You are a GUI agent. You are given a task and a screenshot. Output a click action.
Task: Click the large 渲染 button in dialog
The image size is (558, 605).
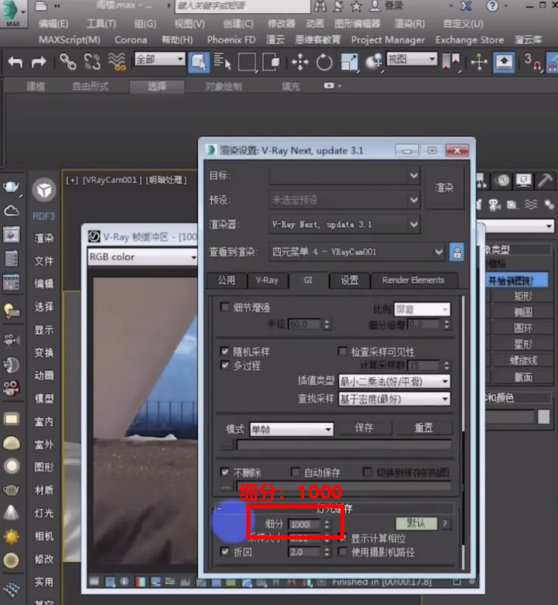tap(445, 188)
